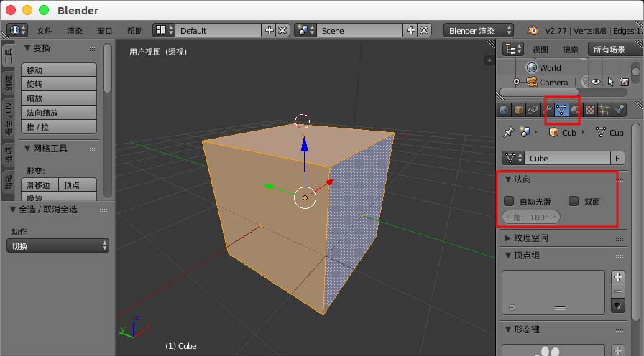Viewport: 644px width, 356px height.
Task: Browse mesh data with the Cube triangle icon
Action: tap(513, 159)
